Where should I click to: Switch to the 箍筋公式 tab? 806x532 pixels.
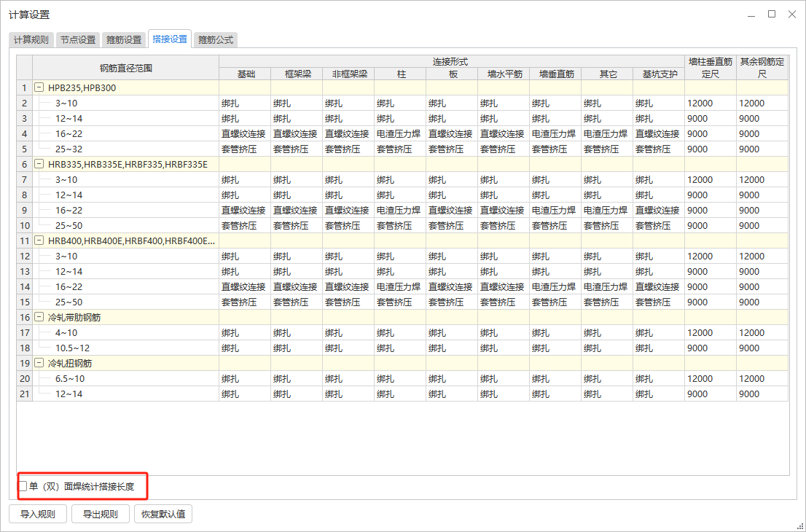[216, 39]
